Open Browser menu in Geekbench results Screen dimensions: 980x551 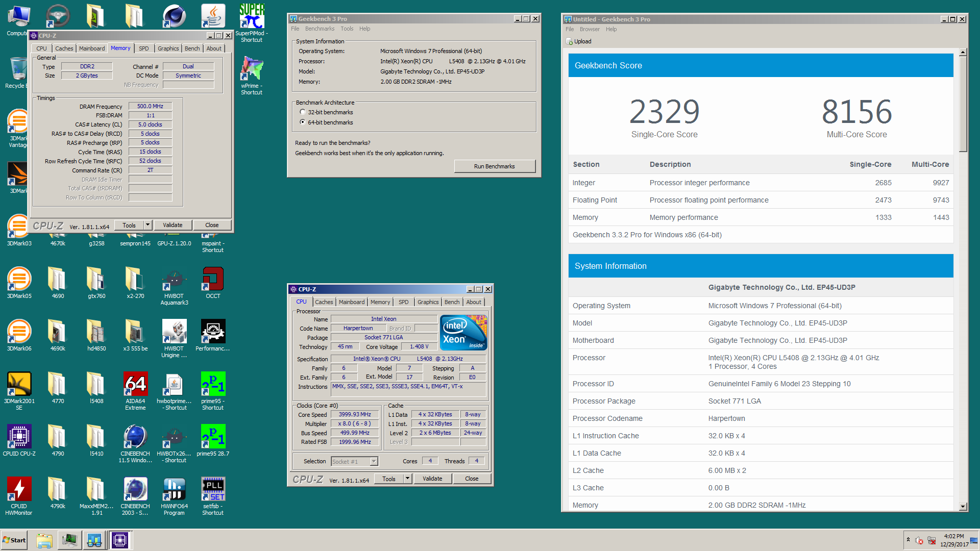590,29
